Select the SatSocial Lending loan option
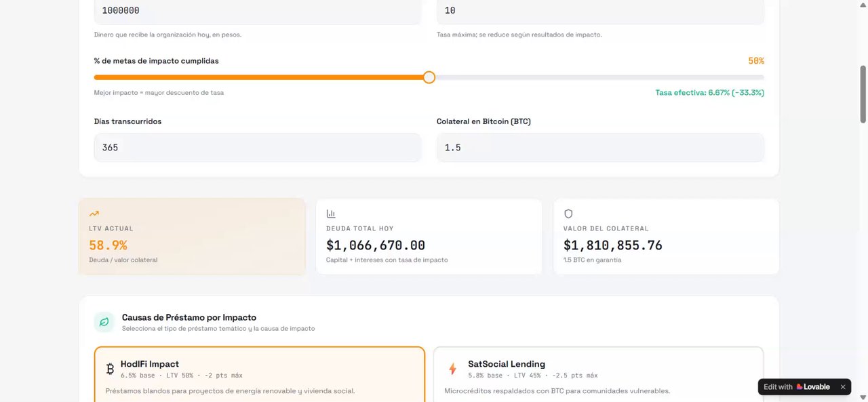The width and height of the screenshot is (868, 402). 598,374
